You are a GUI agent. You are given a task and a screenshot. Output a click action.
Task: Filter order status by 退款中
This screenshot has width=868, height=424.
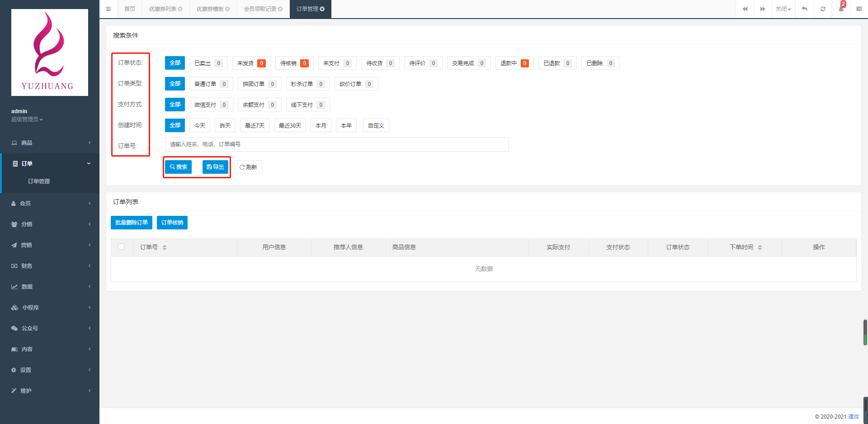click(514, 63)
